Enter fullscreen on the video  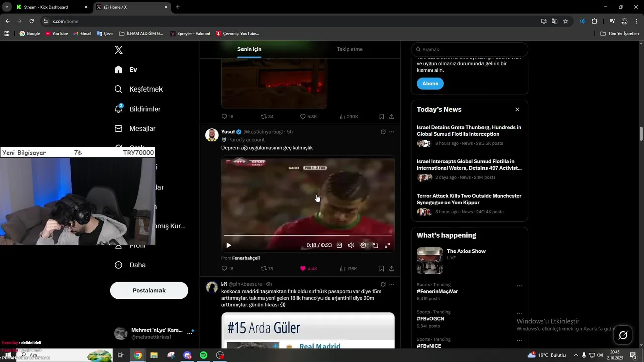pos(387,245)
